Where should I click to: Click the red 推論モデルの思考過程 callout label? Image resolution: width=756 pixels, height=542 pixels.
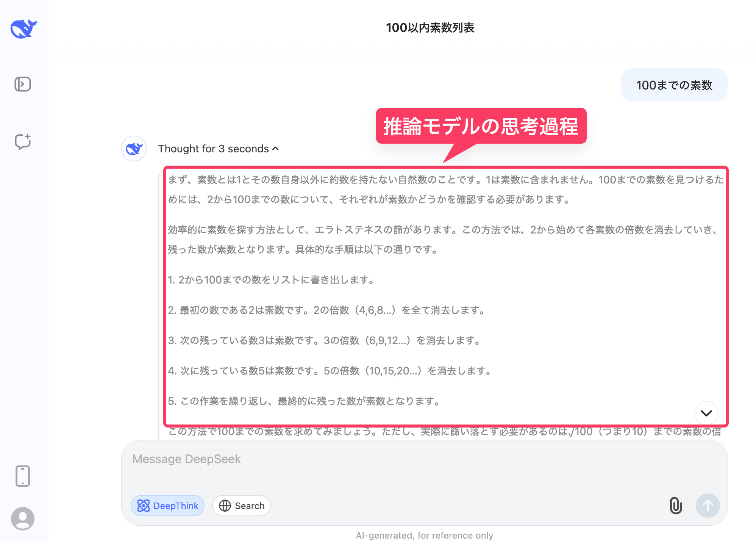pyautogui.click(x=481, y=126)
